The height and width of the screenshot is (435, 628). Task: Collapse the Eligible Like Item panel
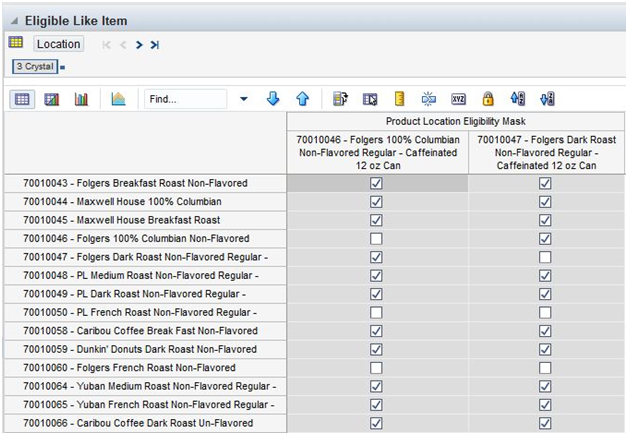[14, 21]
